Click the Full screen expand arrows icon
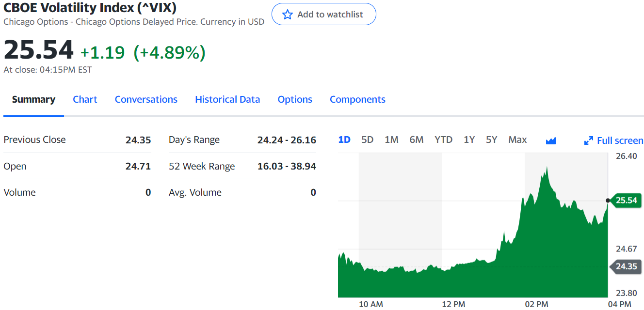The width and height of the screenshot is (644, 310). (x=589, y=141)
